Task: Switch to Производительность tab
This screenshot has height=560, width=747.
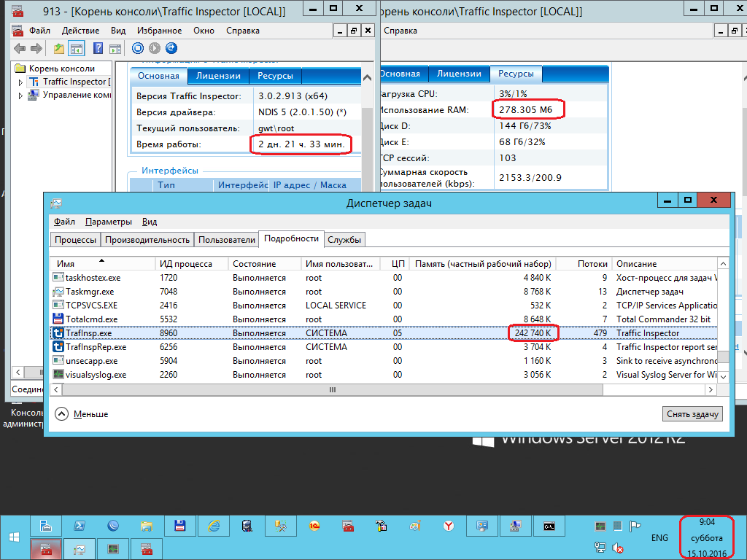Action: click(147, 239)
